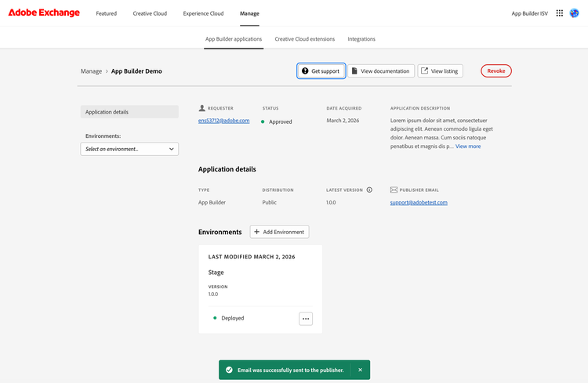Screen dimensions: 588x383
Task: Open View documentation
Action: (x=381, y=70)
